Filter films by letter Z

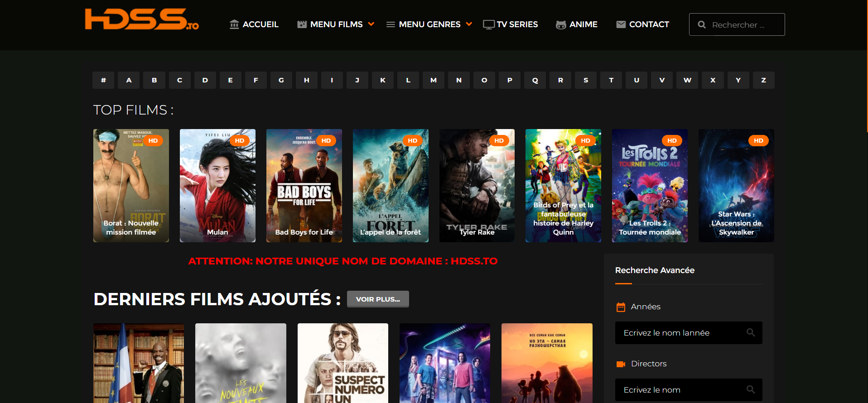pos(763,80)
